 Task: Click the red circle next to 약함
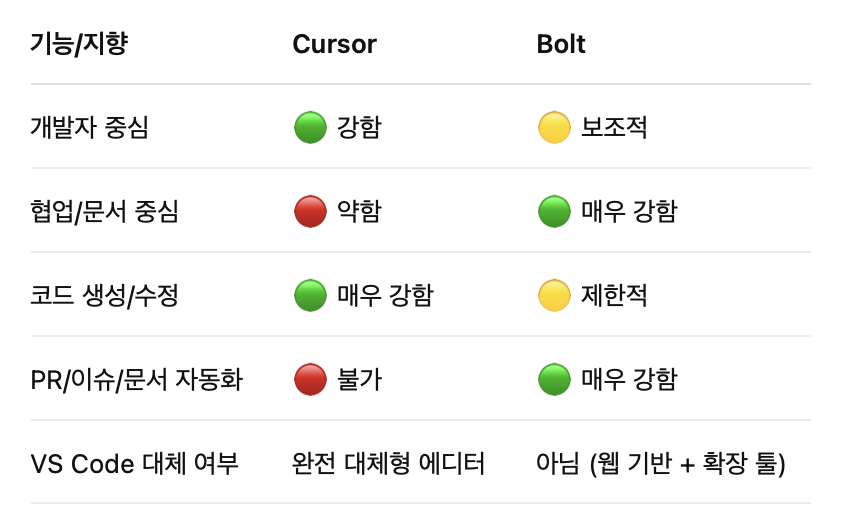coord(310,211)
